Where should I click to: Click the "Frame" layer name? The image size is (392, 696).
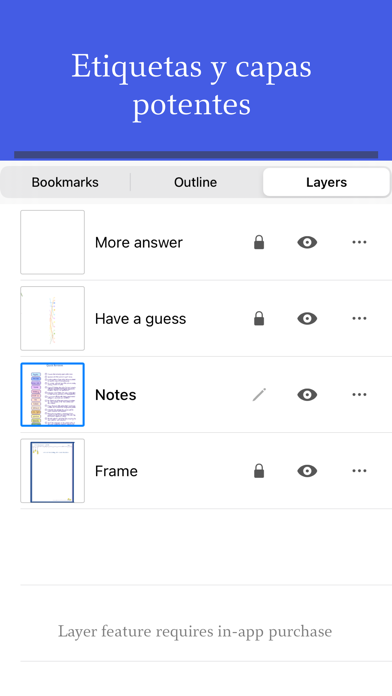tap(116, 471)
